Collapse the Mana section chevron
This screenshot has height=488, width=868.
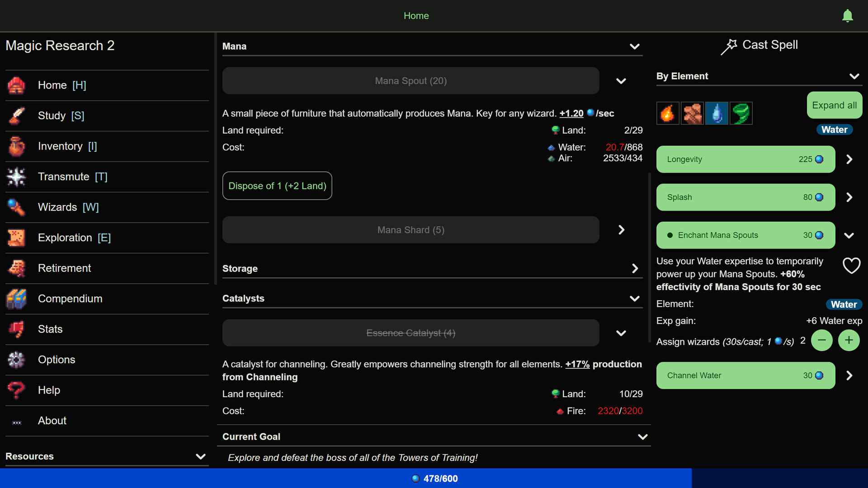(x=634, y=47)
